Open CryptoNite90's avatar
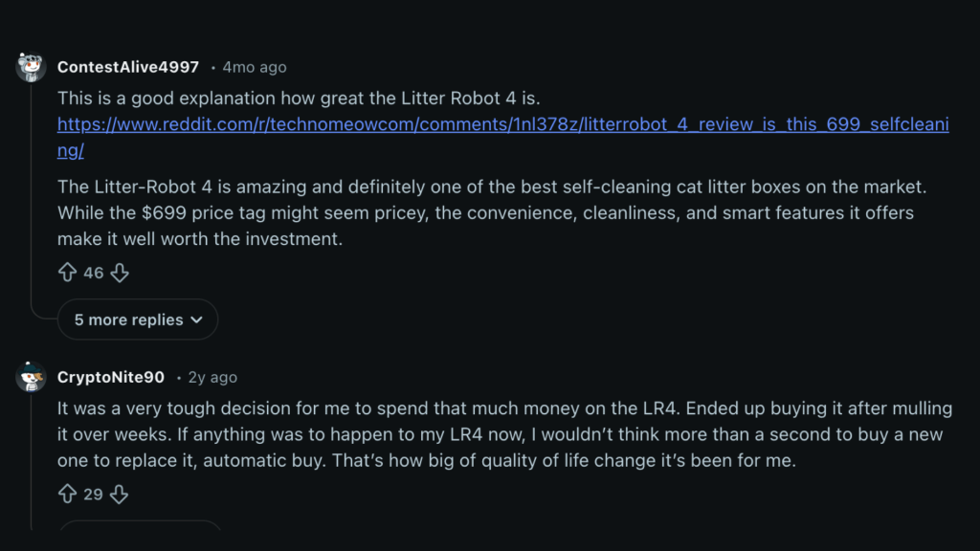 pos(30,378)
